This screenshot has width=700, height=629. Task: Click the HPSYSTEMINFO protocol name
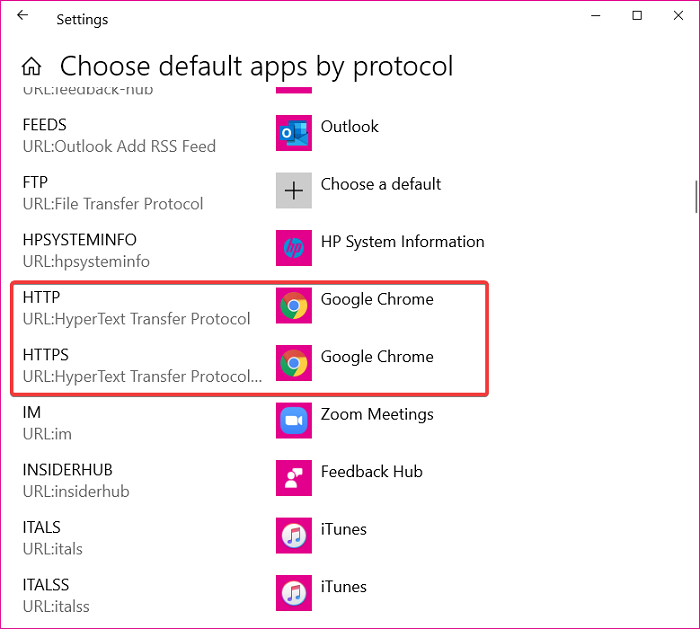(79, 240)
